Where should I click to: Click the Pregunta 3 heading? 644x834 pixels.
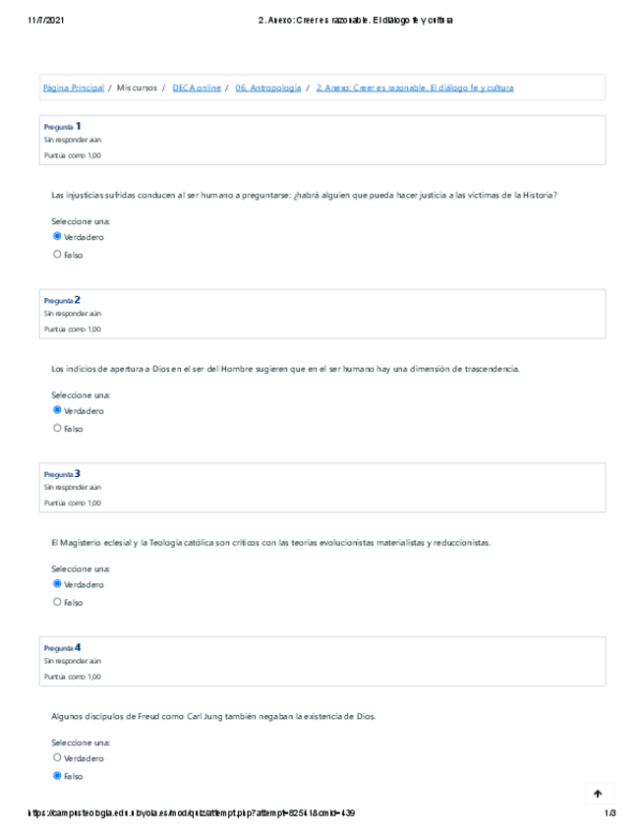click(x=62, y=474)
